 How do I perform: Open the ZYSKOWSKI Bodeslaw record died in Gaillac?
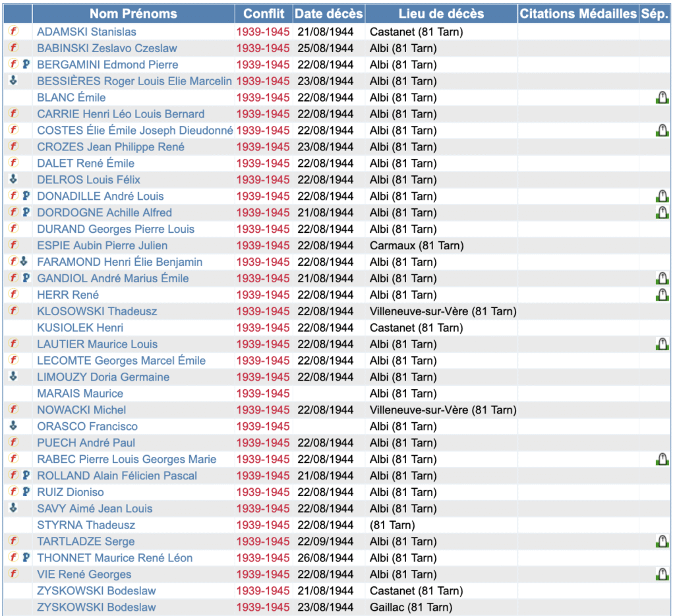click(96, 607)
